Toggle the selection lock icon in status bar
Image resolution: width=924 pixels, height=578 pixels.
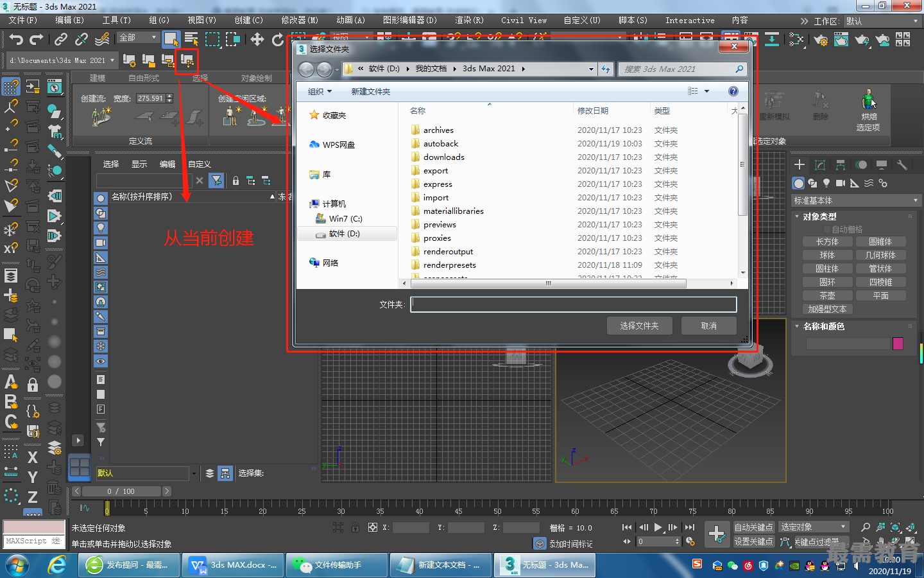[355, 527]
